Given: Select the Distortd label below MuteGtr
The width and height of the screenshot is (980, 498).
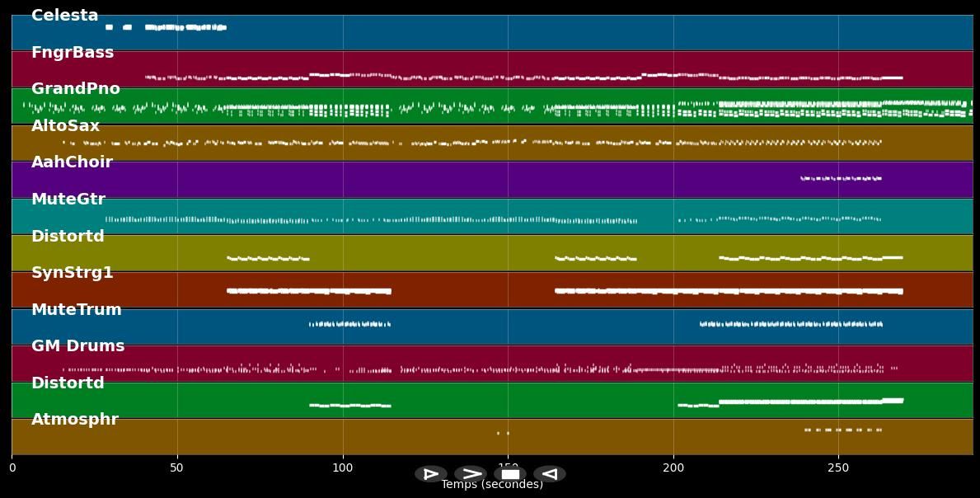Looking at the screenshot, I should click(68, 237).
